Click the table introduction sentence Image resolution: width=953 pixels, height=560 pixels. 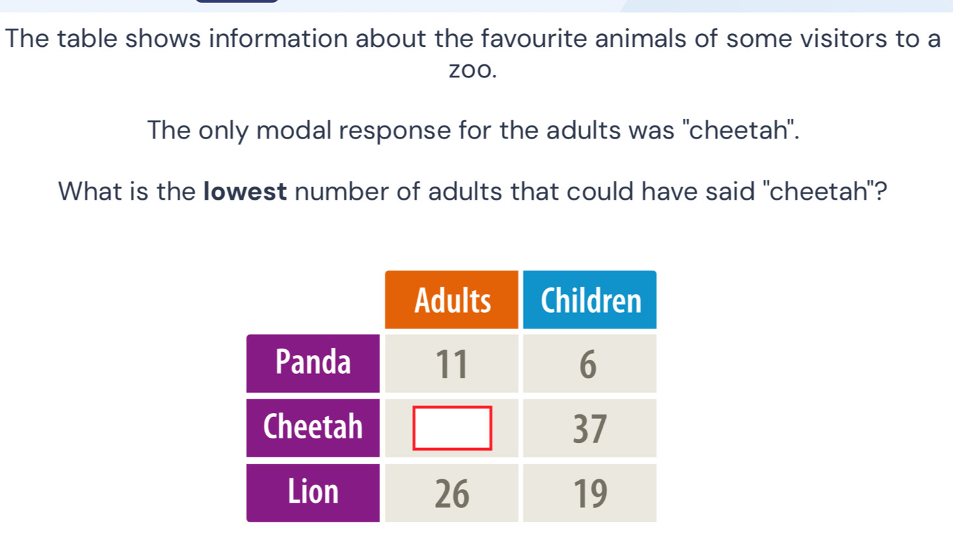[472, 38]
